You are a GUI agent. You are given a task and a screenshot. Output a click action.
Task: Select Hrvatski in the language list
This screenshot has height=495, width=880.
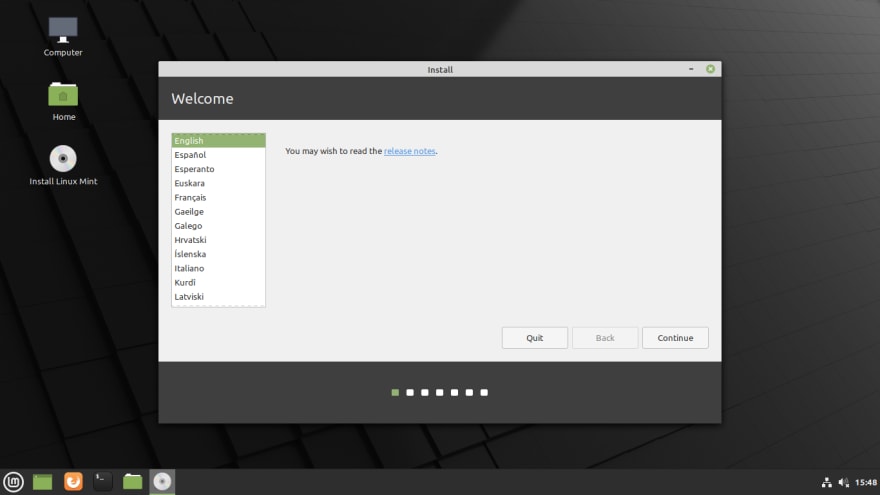click(218, 240)
